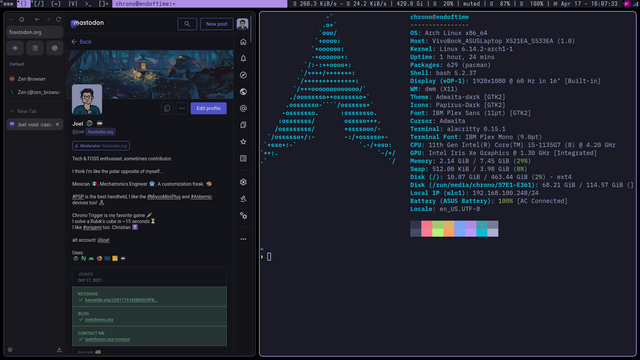Click the Mastodon page scrollbar
The height and width of the screenshot is (360, 640).
click(251, 29)
